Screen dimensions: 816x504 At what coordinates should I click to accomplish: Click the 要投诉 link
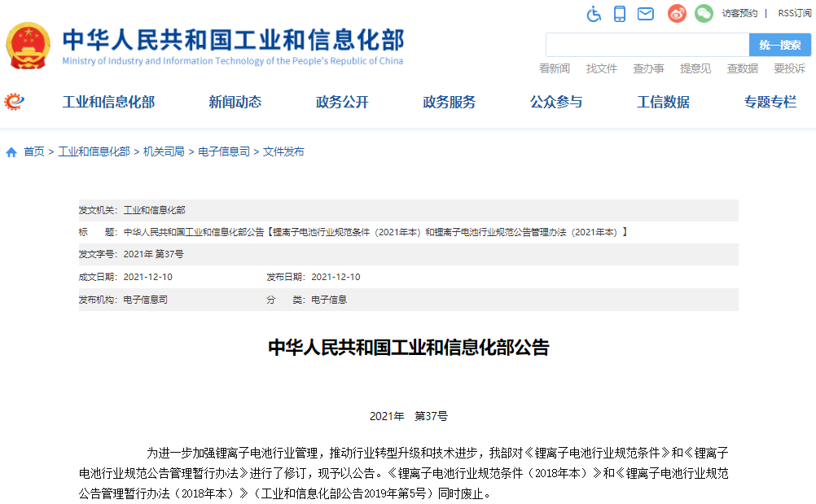[x=789, y=68]
